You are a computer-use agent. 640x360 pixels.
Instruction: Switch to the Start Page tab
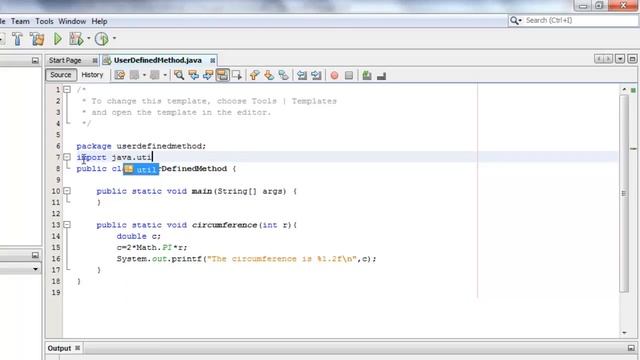(x=65, y=60)
